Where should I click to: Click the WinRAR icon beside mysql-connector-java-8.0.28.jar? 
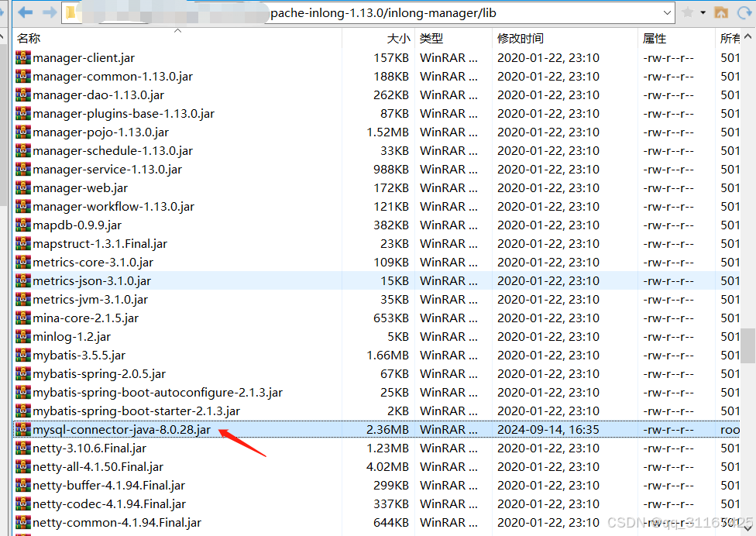pos(22,429)
